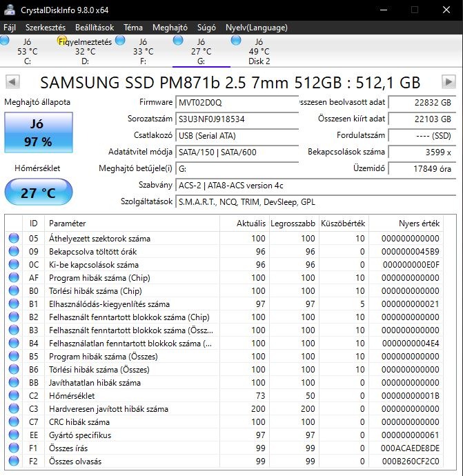The image size is (463, 476).
Task: Click the status orb of attribute B2
Action: coord(14,317)
